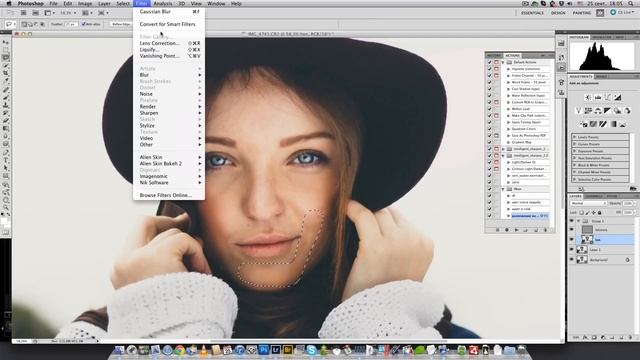
Task: Hide the Background layer via eye icon
Action: (x=571, y=260)
